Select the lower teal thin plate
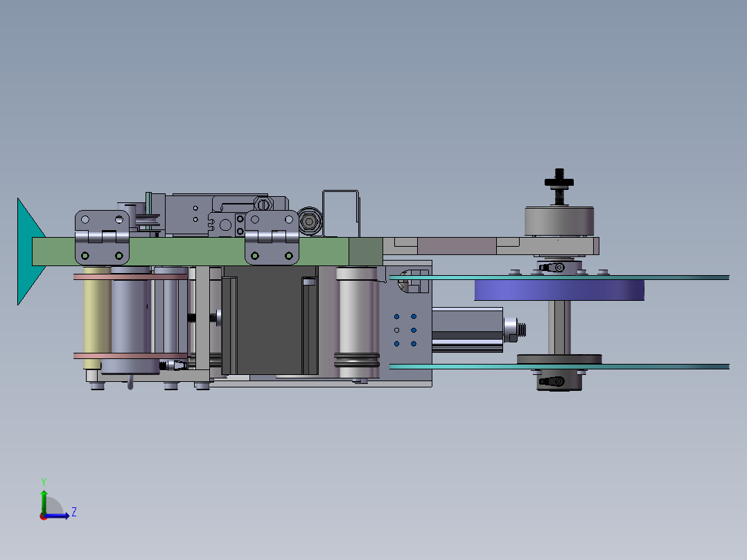 (559, 367)
